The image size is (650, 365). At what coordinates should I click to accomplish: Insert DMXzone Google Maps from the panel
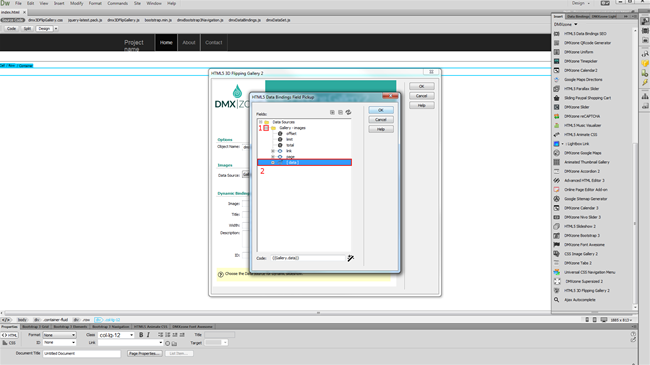(582, 153)
